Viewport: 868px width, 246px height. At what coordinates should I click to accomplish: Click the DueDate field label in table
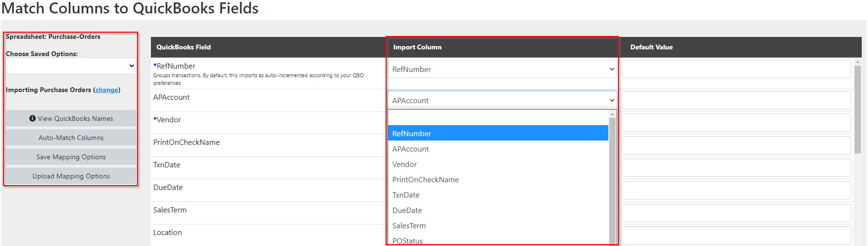click(x=168, y=187)
